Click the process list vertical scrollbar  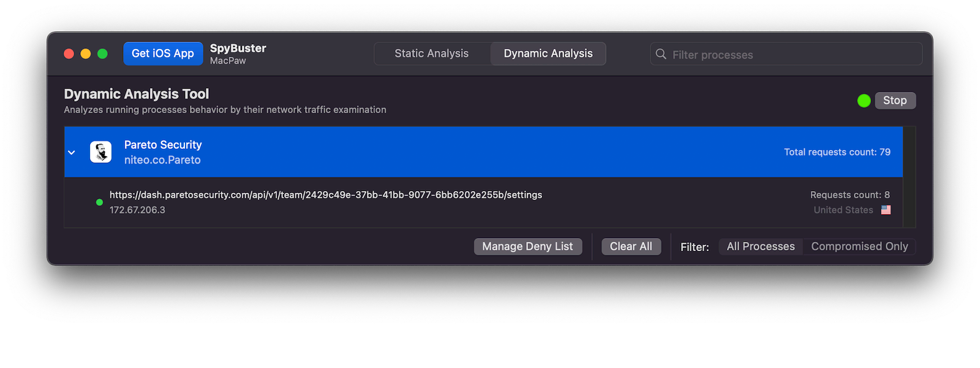click(x=910, y=177)
